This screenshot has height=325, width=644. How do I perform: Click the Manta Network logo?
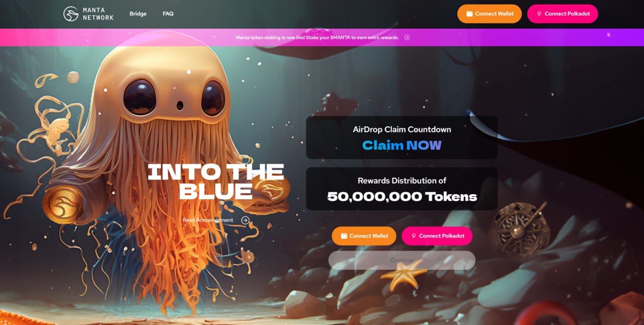click(89, 14)
